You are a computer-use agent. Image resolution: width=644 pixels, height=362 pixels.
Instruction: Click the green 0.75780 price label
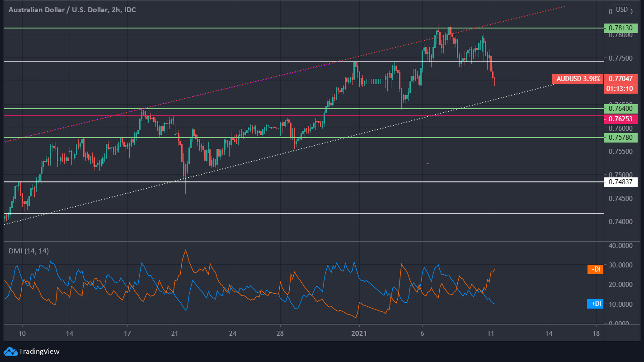620,138
